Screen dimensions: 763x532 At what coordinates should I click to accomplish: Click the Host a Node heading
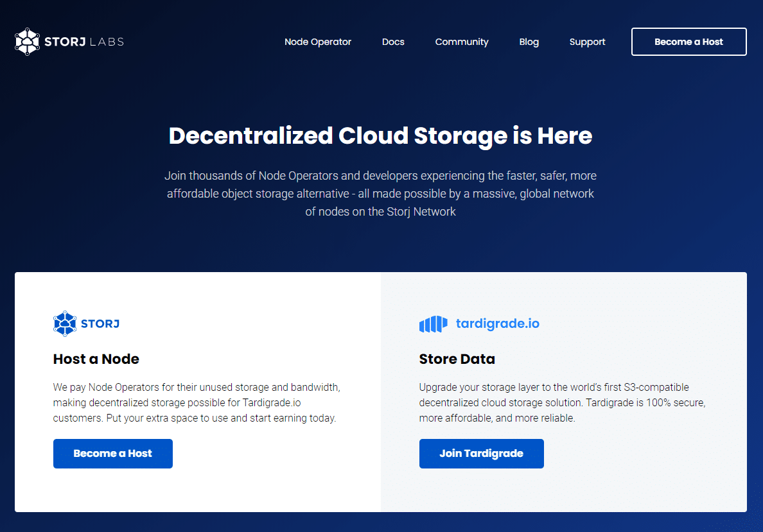click(96, 359)
